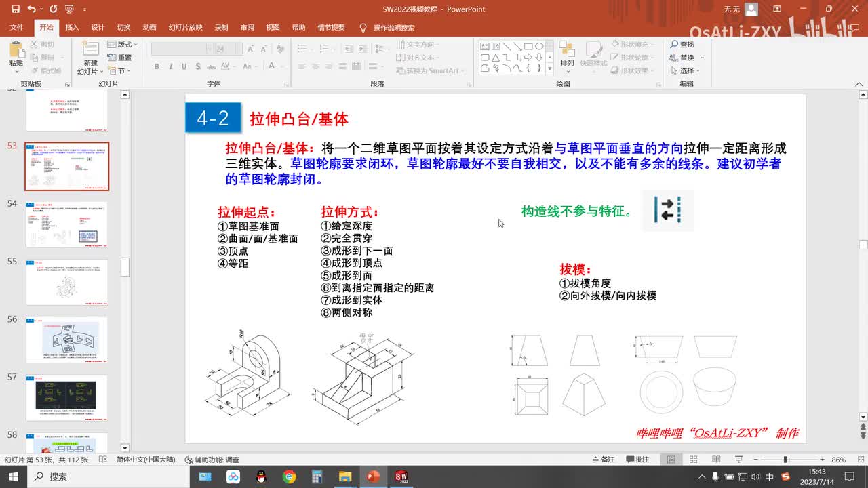Clear all formatting icon
The height and width of the screenshot is (488, 868).
click(281, 49)
